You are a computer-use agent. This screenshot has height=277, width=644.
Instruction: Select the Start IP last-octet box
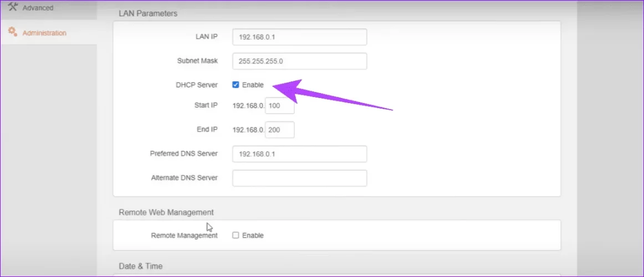[x=280, y=105]
